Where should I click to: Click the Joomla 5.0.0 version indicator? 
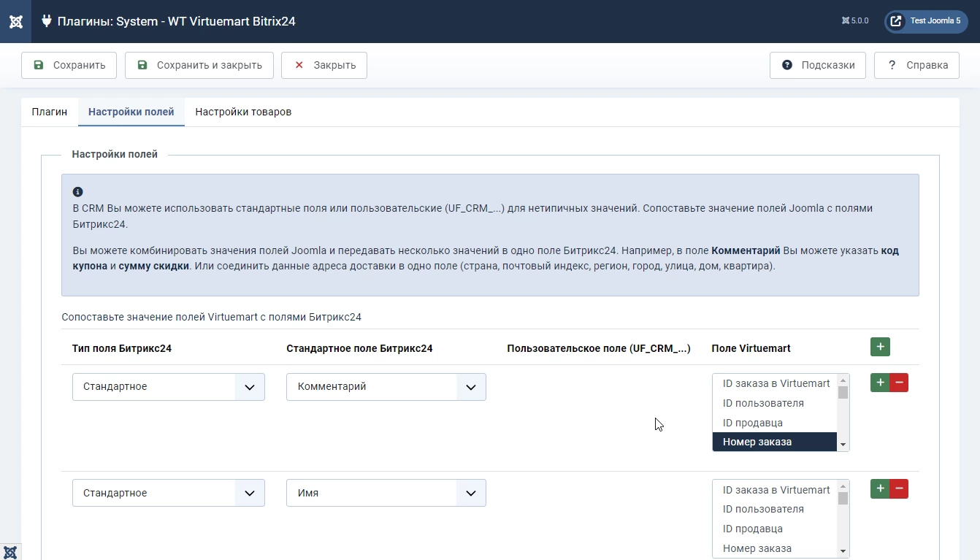coord(855,21)
